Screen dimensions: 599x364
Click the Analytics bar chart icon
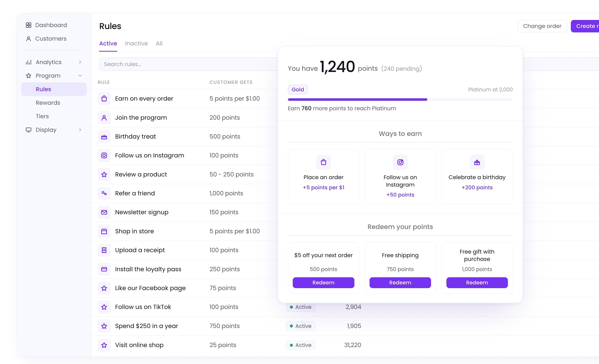point(29,62)
